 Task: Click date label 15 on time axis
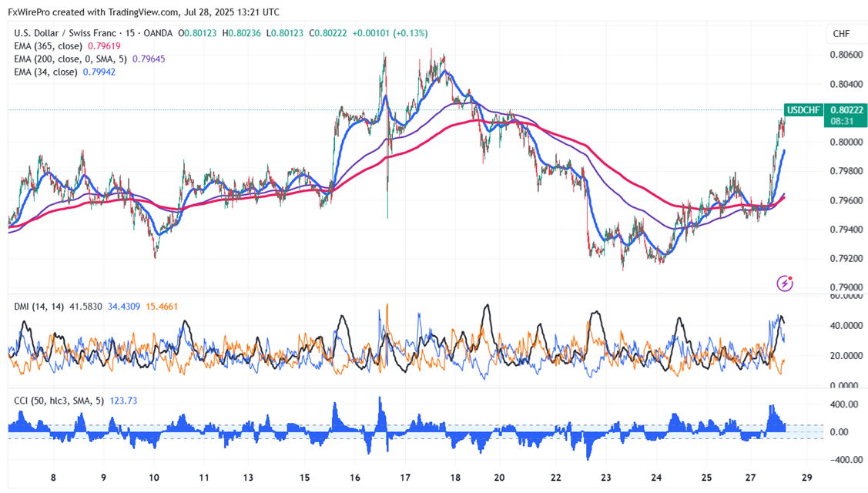click(x=304, y=478)
